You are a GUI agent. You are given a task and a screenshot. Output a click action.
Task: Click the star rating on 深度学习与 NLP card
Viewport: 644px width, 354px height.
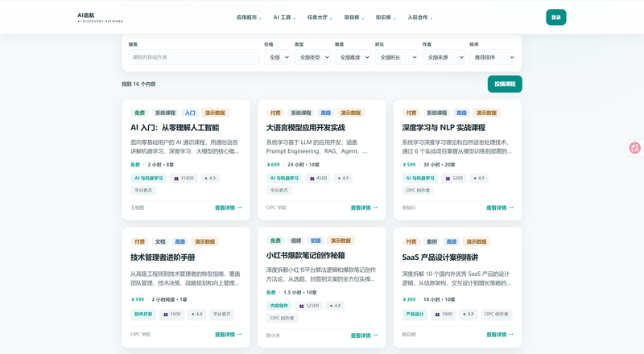pyautogui.click(x=479, y=179)
